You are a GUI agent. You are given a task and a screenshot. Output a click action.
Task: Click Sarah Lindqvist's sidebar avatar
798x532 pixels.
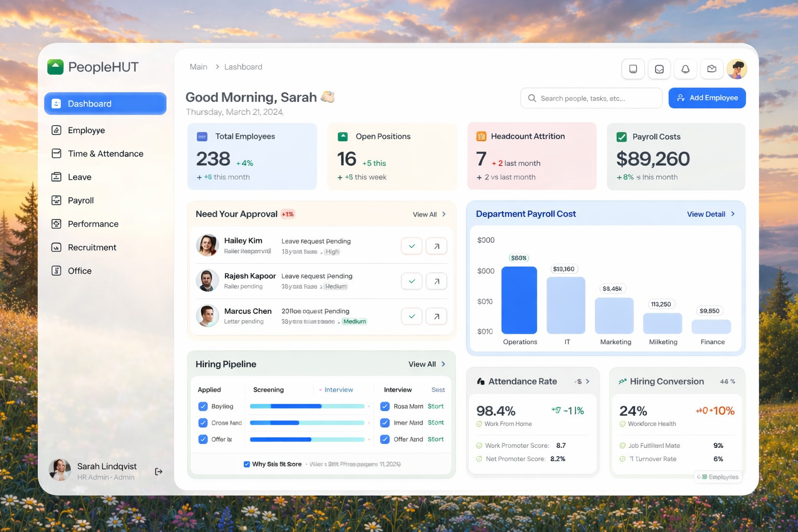60,470
